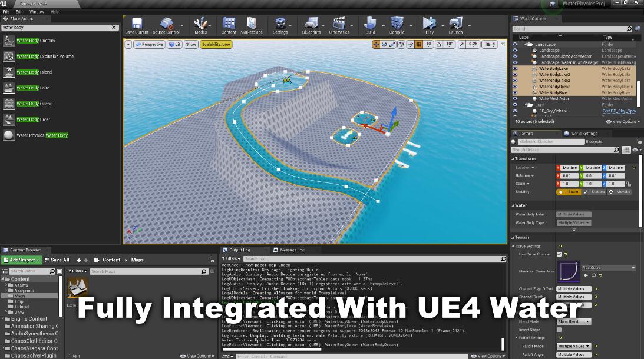Set Mobility to Movable
This screenshot has width=644, height=359.
point(620,192)
